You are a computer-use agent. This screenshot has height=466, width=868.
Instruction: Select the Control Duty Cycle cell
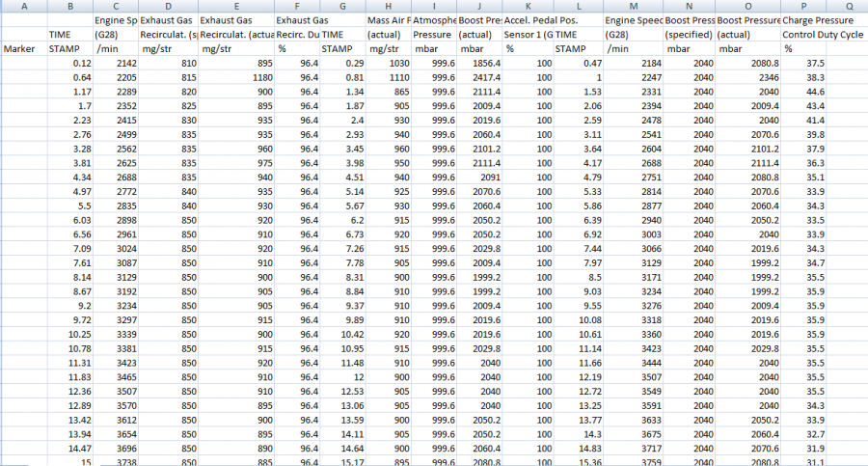(x=823, y=35)
